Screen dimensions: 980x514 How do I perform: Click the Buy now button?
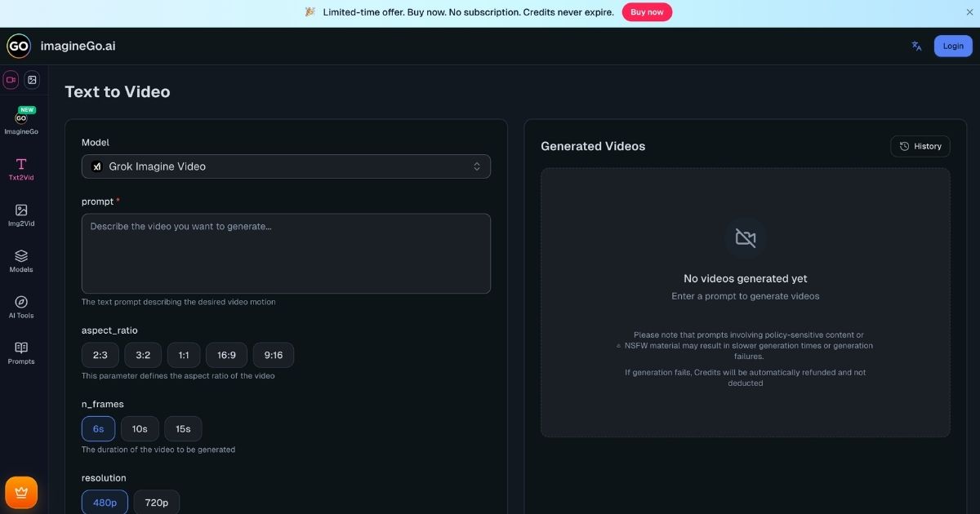click(x=647, y=12)
